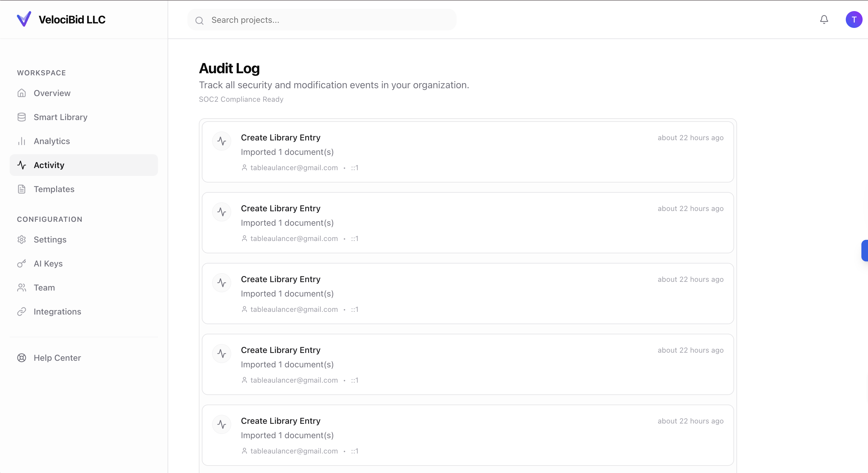Click the Help Center lifebuoy icon
The image size is (868, 473).
(x=22, y=358)
